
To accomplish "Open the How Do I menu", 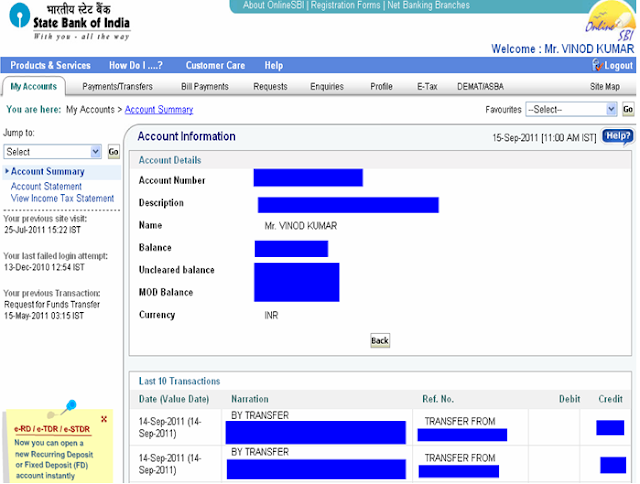I will click(136, 65).
